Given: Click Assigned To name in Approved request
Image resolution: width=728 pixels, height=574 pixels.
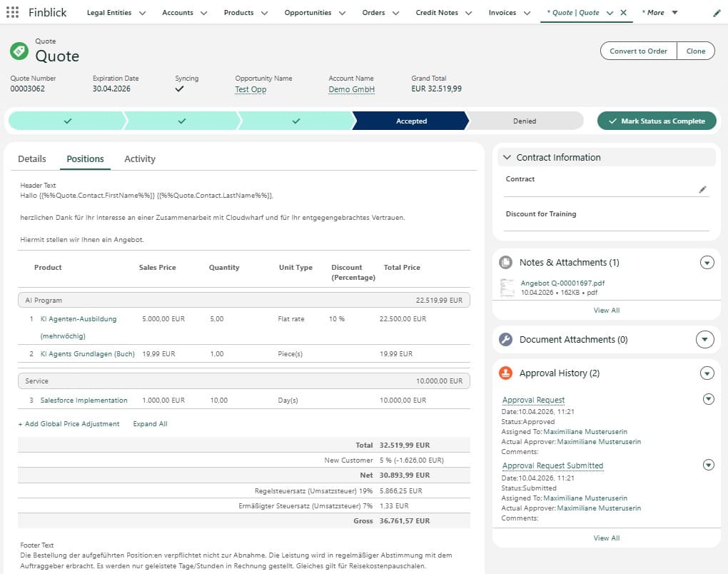Looking at the screenshot, I should pos(585,431).
